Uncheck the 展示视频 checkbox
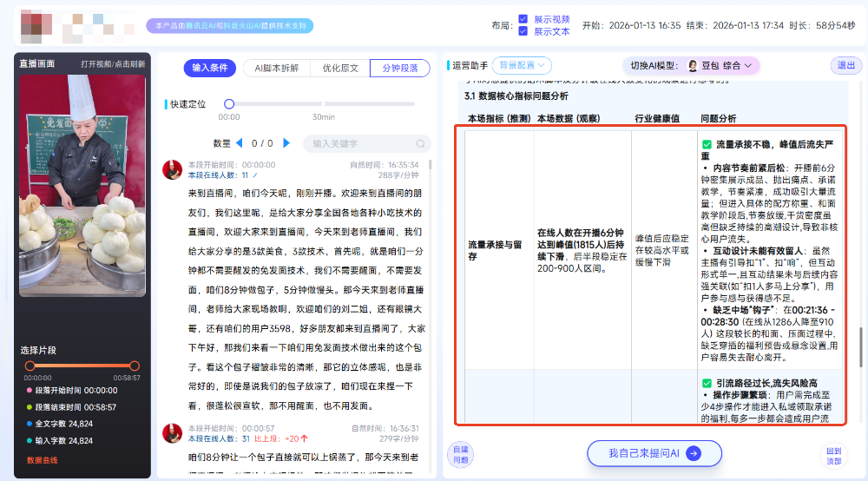 click(523, 18)
